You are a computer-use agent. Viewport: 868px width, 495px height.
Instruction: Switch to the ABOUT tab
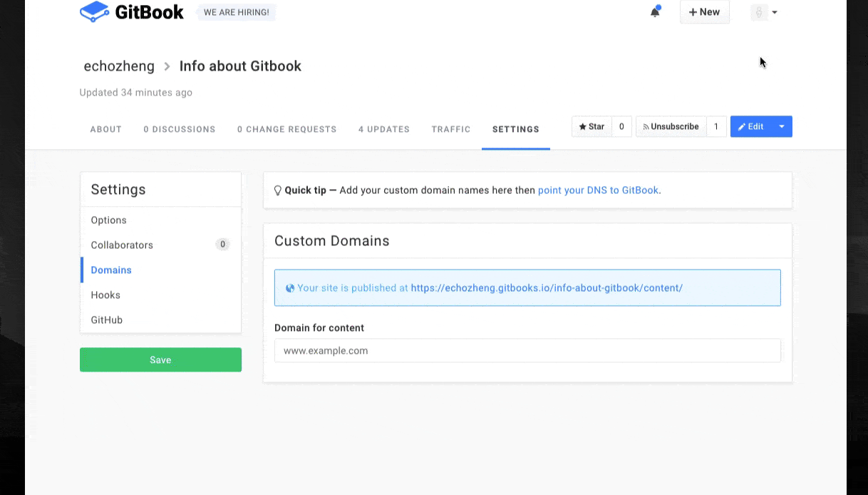tap(106, 129)
